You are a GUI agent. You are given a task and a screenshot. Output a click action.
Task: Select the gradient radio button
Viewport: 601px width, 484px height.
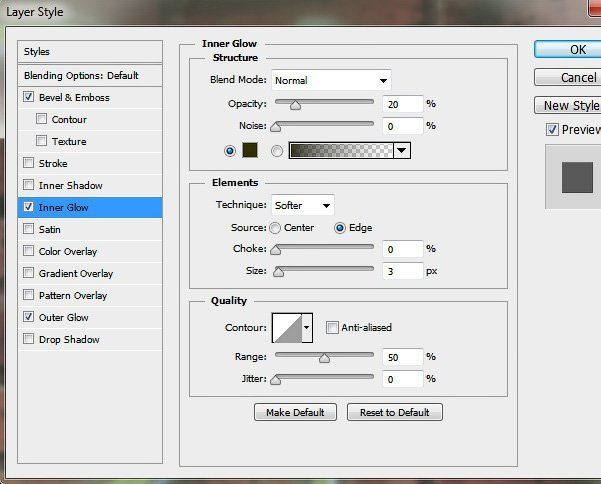click(277, 151)
